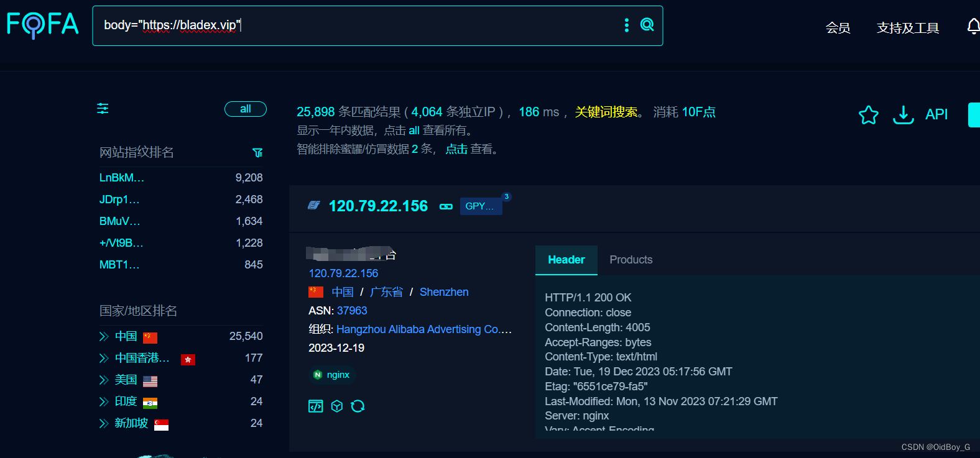Filter by Shenzhen city
This screenshot has width=980, height=458.
pyautogui.click(x=444, y=292)
